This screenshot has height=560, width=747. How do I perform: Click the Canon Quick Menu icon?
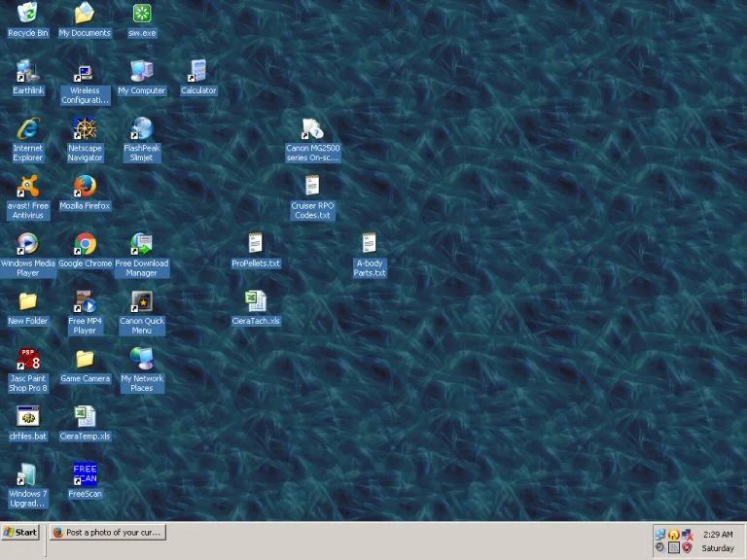142,301
